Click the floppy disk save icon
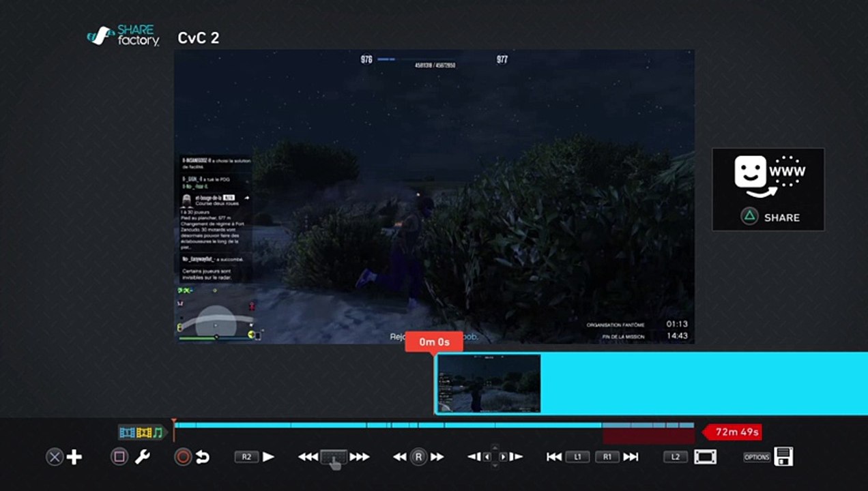Viewport: 868px width, 491px height. click(x=783, y=457)
